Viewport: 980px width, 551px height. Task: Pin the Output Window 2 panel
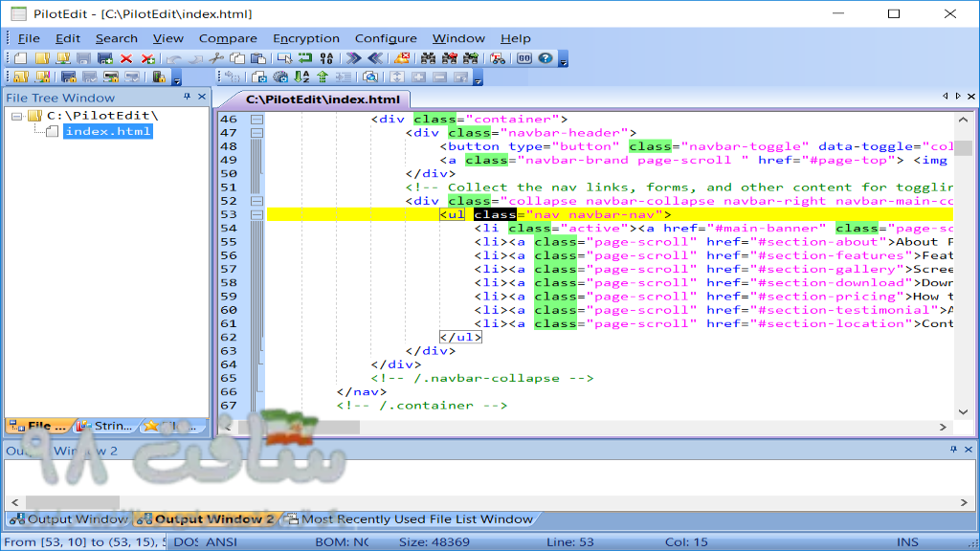[x=953, y=450]
